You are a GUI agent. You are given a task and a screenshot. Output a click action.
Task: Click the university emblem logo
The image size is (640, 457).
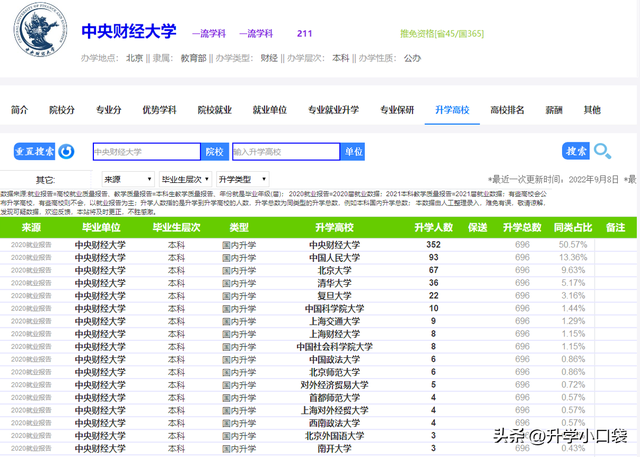[40, 29]
